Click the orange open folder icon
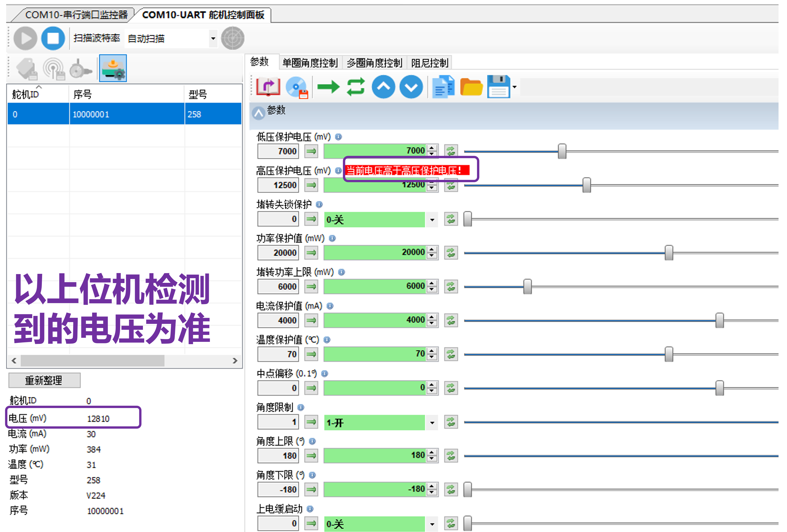The width and height of the screenshot is (787, 532). tap(471, 87)
